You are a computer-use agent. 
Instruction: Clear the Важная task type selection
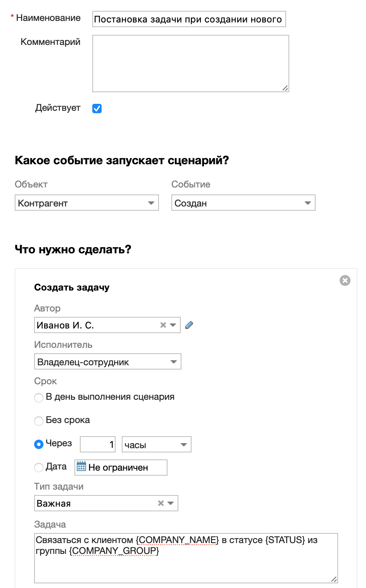point(160,503)
